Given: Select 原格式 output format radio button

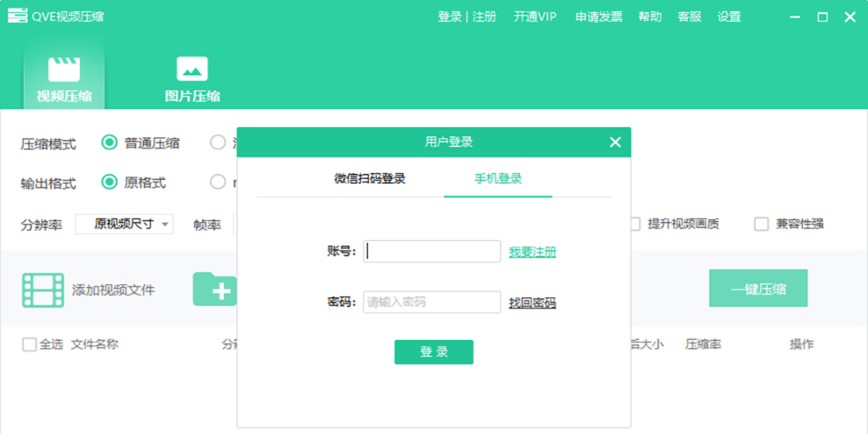Looking at the screenshot, I should point(109,182).
